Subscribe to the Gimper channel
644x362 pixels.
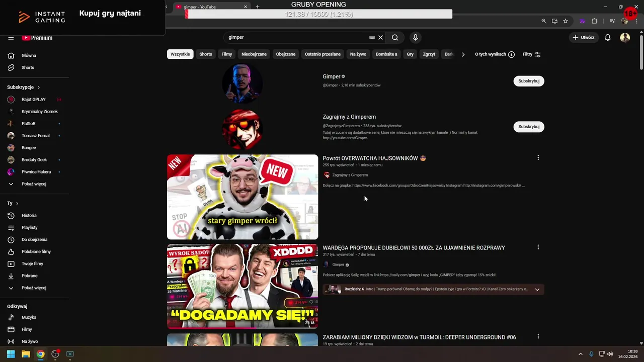click(x=529, y=81)
